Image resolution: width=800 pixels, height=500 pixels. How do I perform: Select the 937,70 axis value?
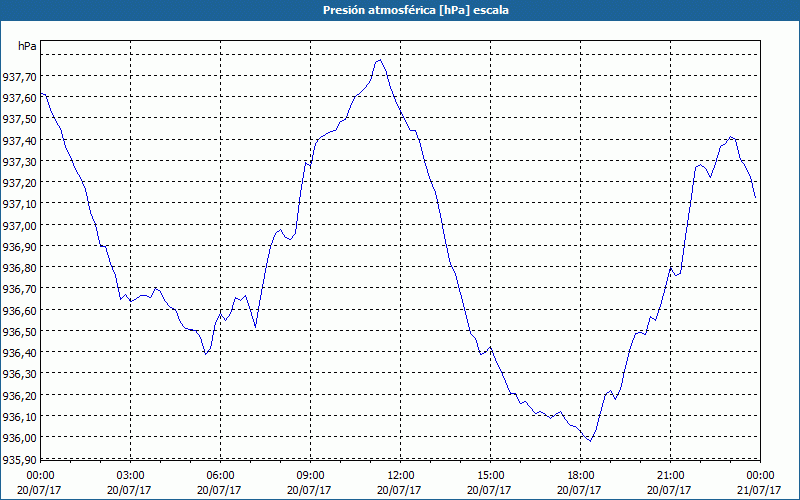tap(19, 77)
